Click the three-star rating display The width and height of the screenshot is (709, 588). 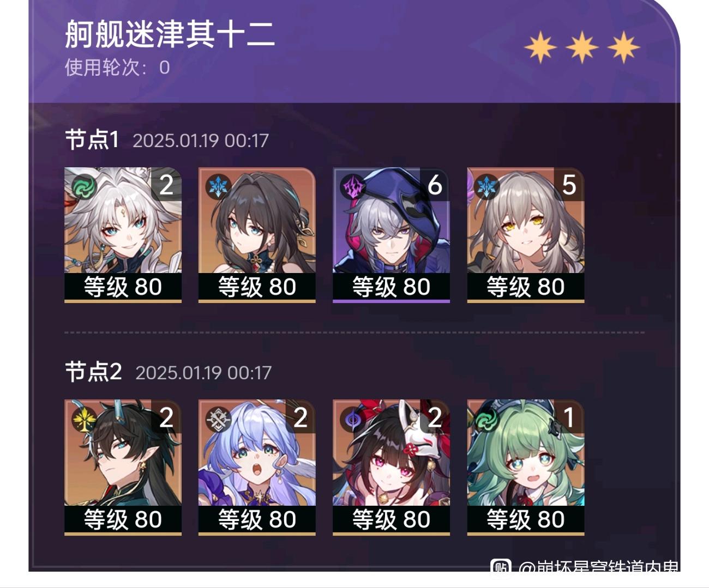[582, 47]
